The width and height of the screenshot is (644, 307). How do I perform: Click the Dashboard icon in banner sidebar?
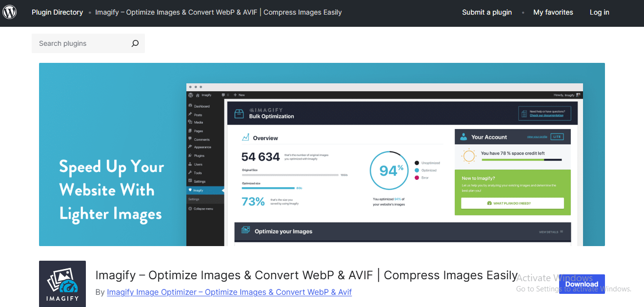(190, 106)
